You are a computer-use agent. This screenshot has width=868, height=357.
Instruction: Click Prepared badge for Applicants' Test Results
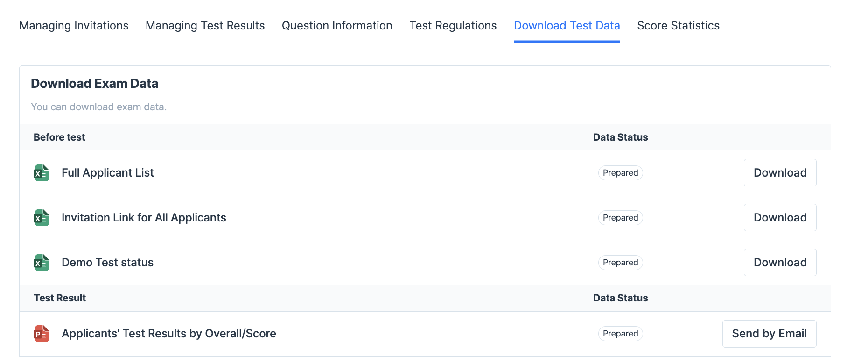620,334
